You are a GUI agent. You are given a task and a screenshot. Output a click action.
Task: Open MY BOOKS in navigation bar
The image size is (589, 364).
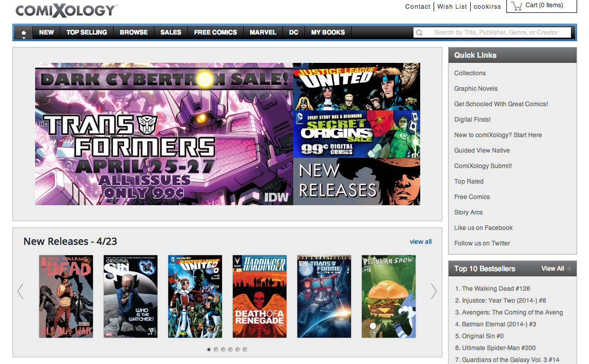click(328, 32)
